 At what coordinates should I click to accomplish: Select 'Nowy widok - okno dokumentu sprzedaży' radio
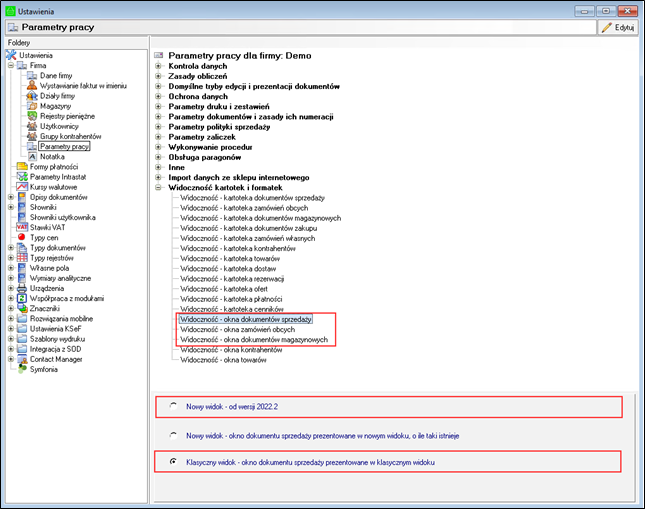coord(174,435)
